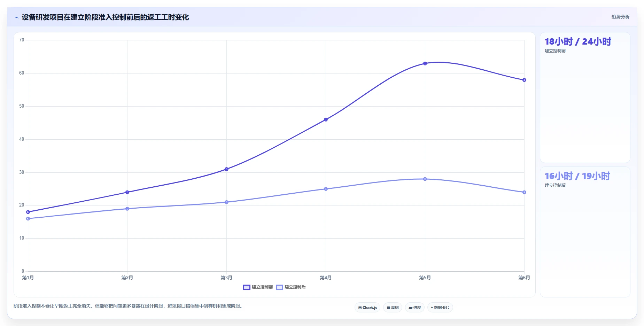Click the 建立控制前 data point at 第1月

(x=28, y=212)
